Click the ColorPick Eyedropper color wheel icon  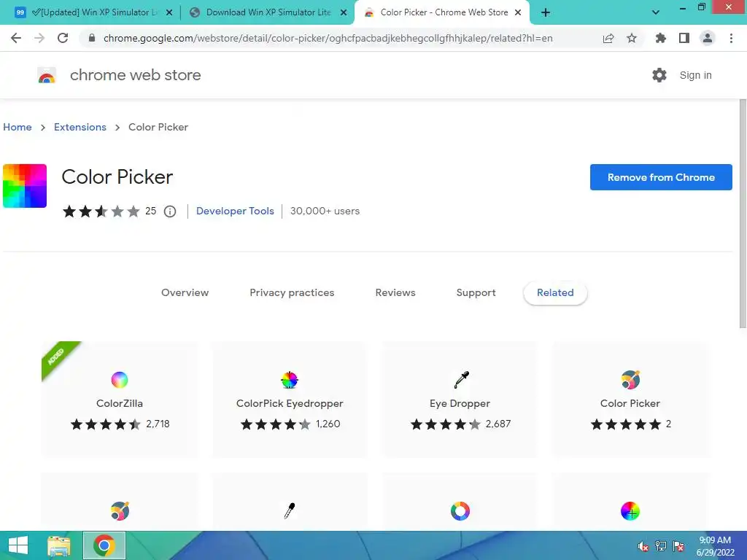coord(290,380)
